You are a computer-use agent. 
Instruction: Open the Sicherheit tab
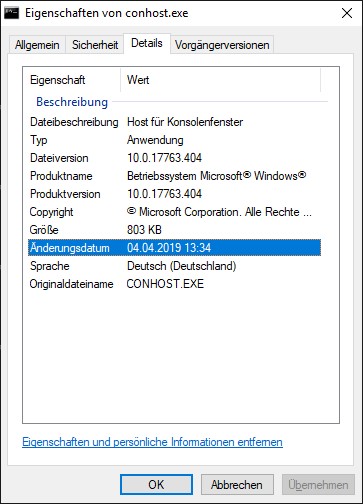tap(95, 45)
